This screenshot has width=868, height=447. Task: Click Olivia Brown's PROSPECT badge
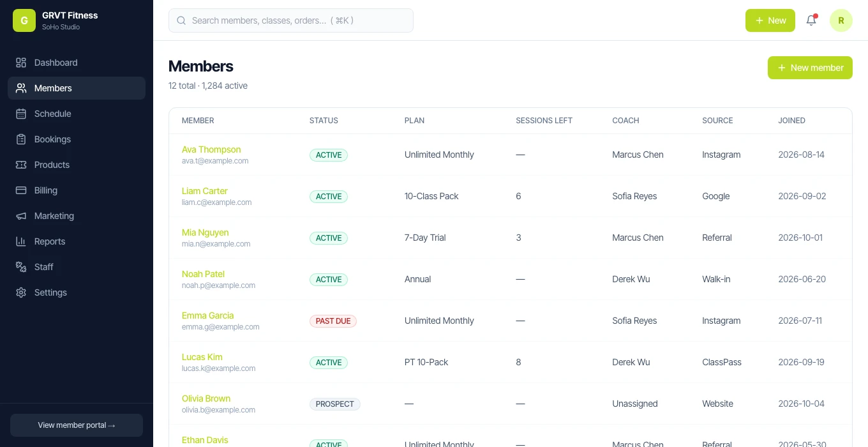(x=335, y=404)
